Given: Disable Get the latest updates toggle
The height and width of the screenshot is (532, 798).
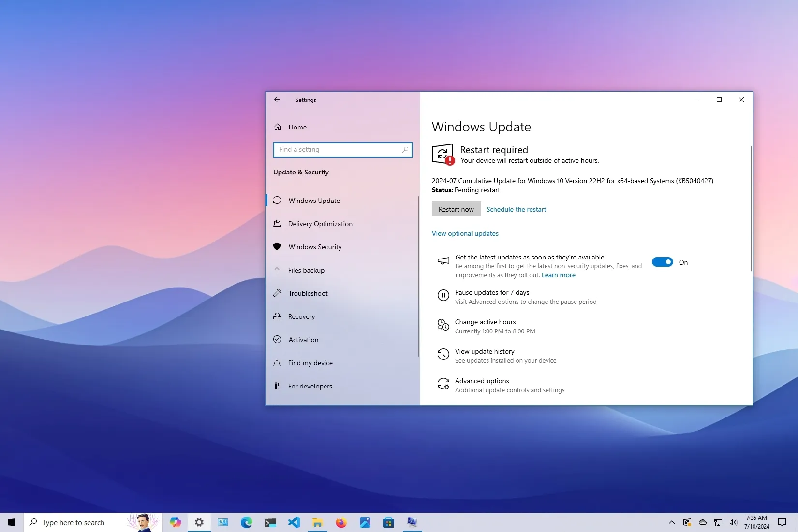Looking at the screenshot, I should [663, 262].
